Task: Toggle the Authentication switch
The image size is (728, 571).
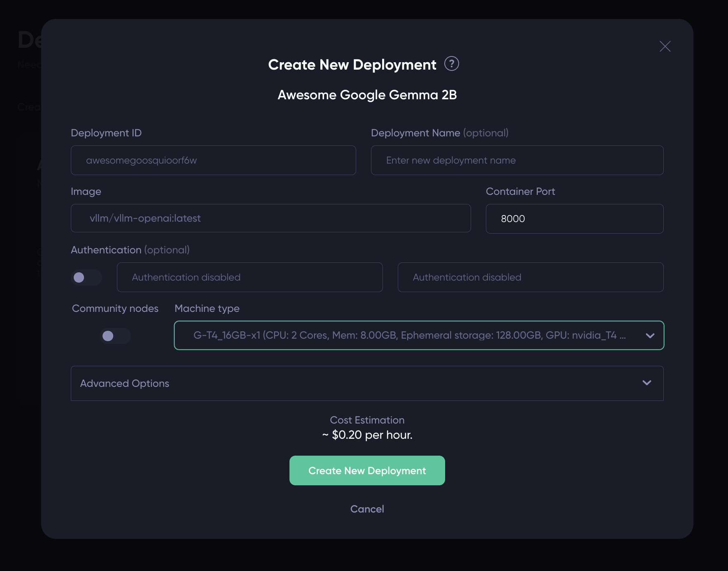Action: click(x=86, y=277)
